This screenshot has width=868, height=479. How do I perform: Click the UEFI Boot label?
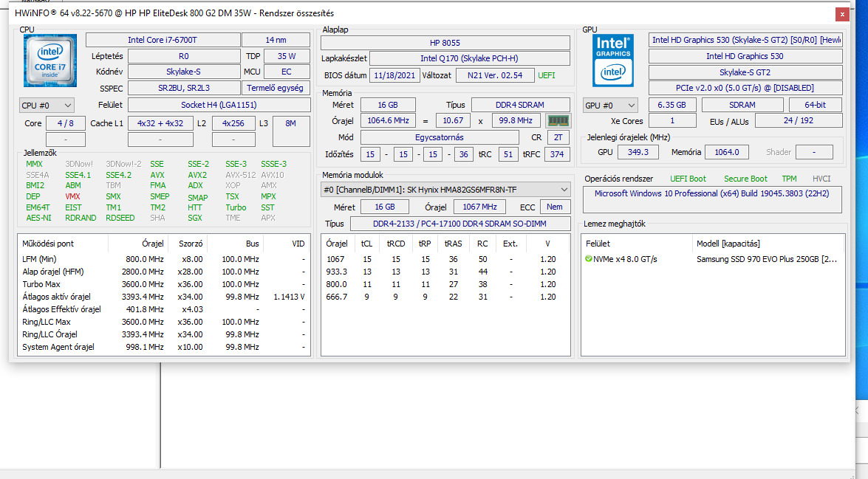pyautogui.click(x=688, y=179)
